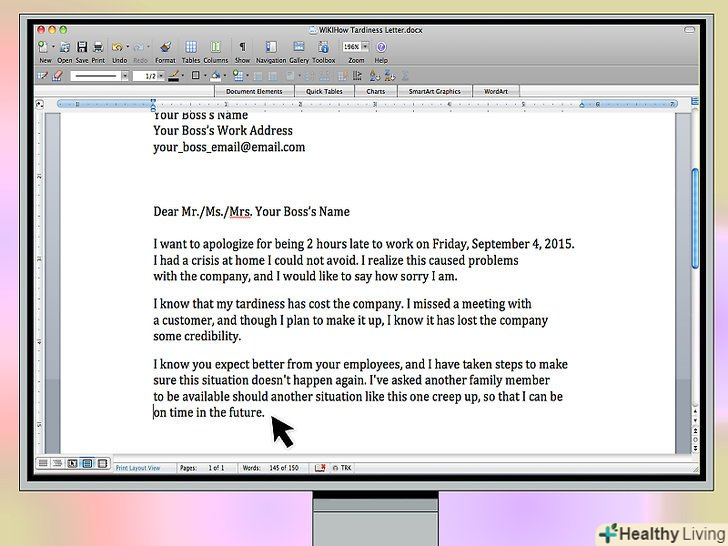Screen dimensions: 728x546
Task: Click the Merge Cells icon
Action: pyautogui.click(x=258, y=76)
